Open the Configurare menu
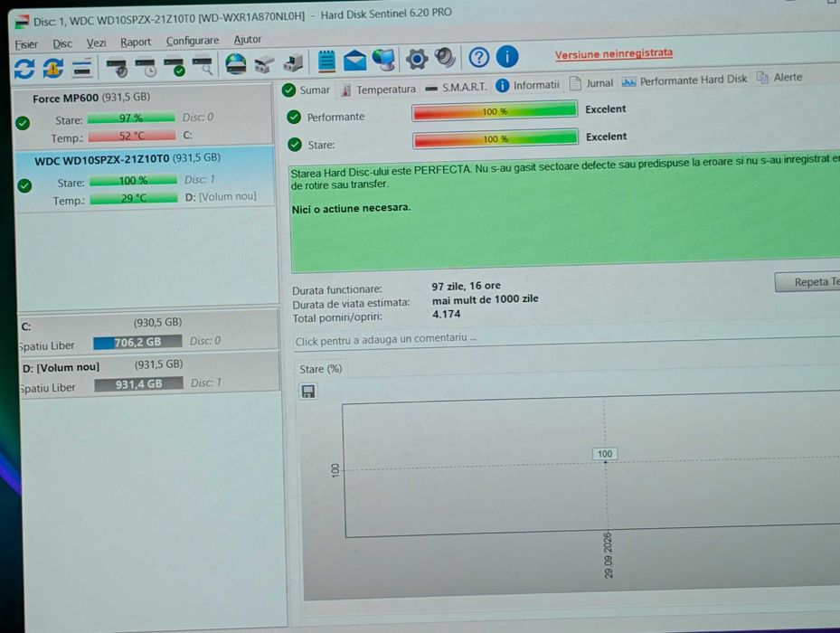The height and width of the screenshot is (633, 840). pyautogui.click(x=193, y=41)
